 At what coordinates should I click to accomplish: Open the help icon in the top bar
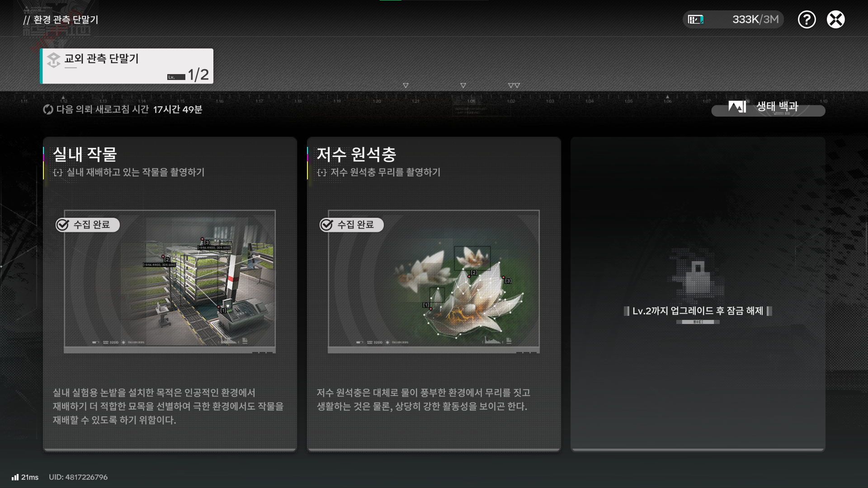click(x=807, y=19)
